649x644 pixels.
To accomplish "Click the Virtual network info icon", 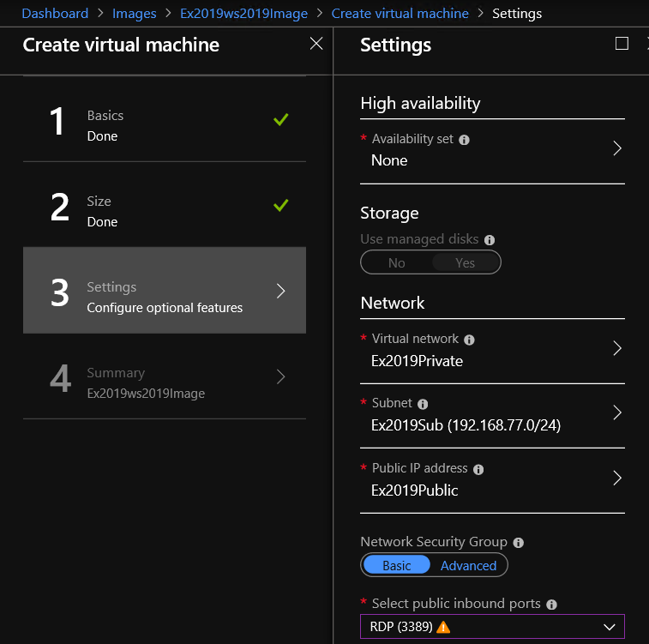I will (x=469, y=340).
